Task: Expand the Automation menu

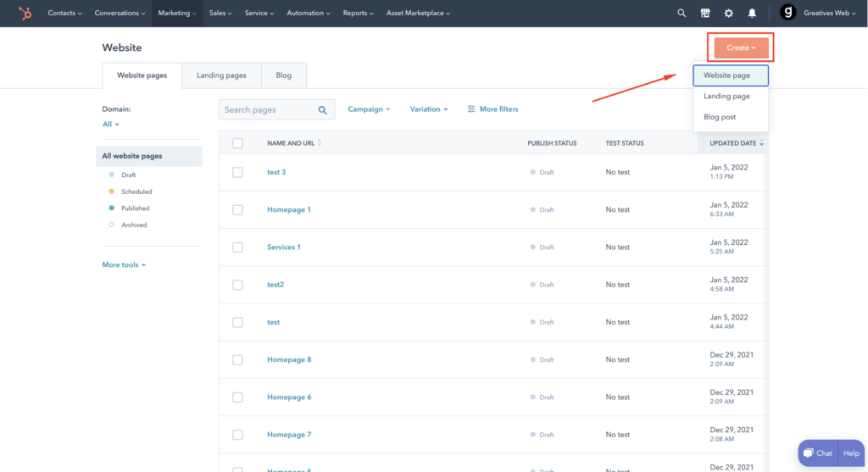Action: 309,13
